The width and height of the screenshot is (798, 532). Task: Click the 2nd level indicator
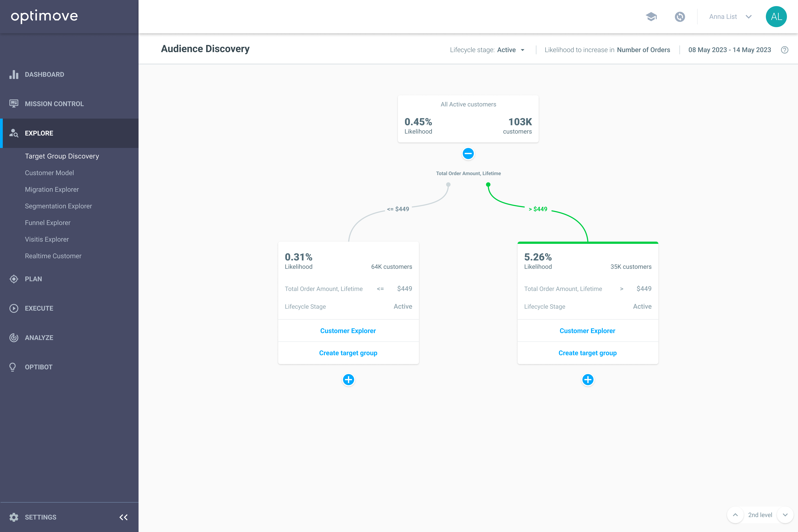tap(760, 515)
